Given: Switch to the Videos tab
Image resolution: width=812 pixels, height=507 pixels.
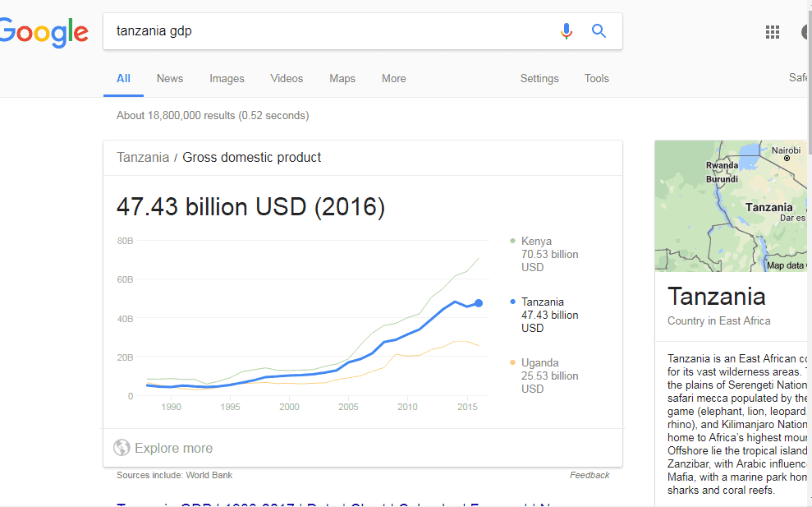Looking at the screenshot, I should click(287, 78).
